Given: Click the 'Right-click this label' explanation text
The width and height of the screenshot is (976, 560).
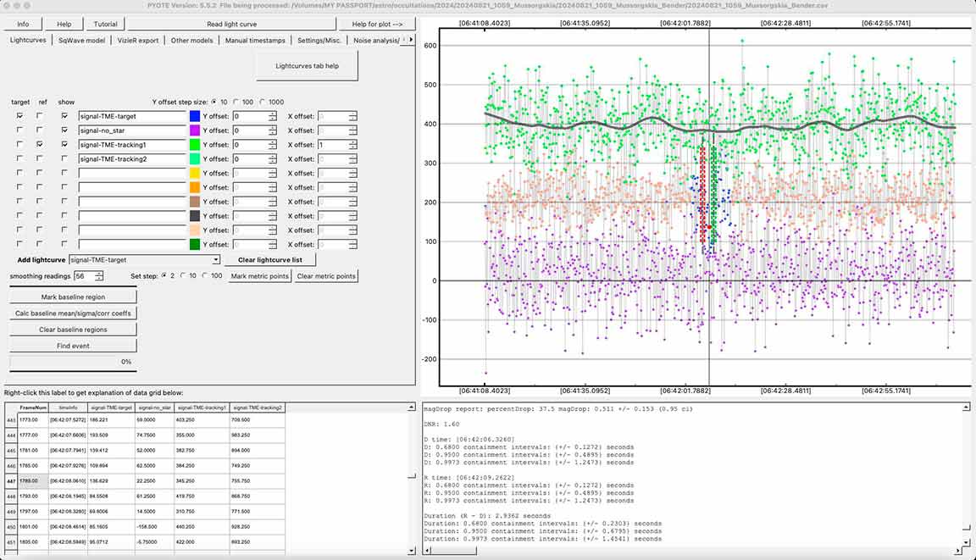Looking at the screenshot, I should [x=93, y=393].
